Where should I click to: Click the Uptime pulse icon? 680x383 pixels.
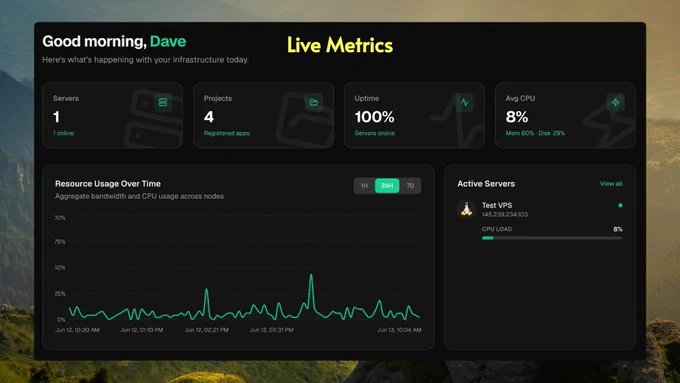(x=464, y=102)
